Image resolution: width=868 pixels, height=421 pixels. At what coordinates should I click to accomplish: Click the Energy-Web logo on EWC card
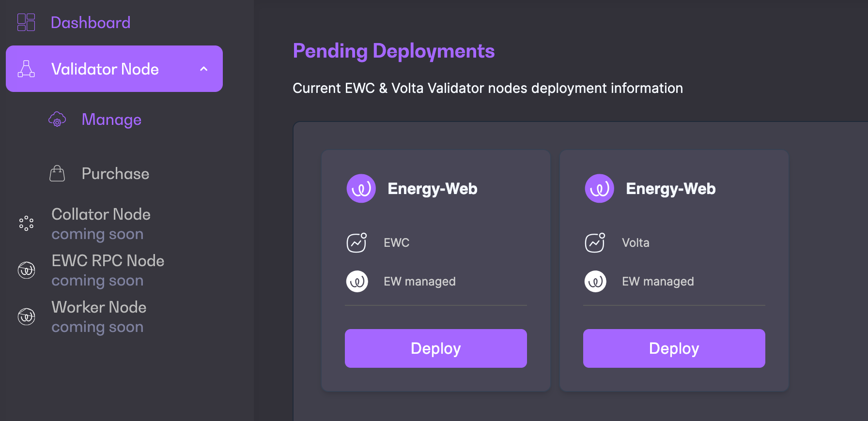(361, 188)
